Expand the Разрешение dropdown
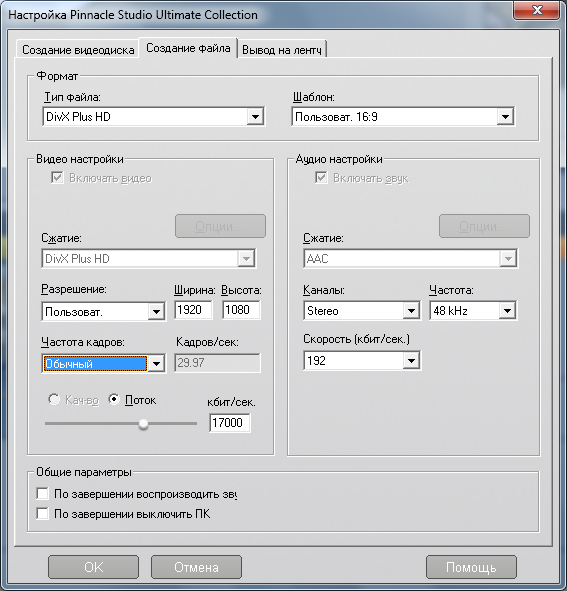This screenshot has height=591, width=567. 103,311
